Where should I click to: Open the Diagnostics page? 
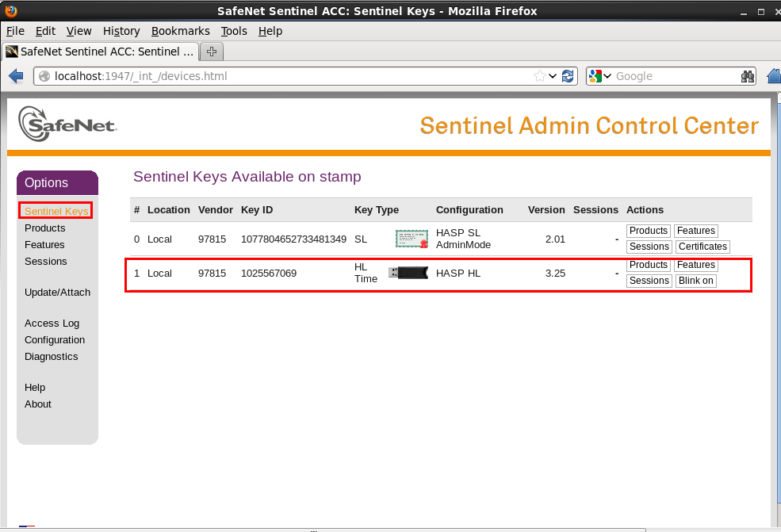point(52,357)
